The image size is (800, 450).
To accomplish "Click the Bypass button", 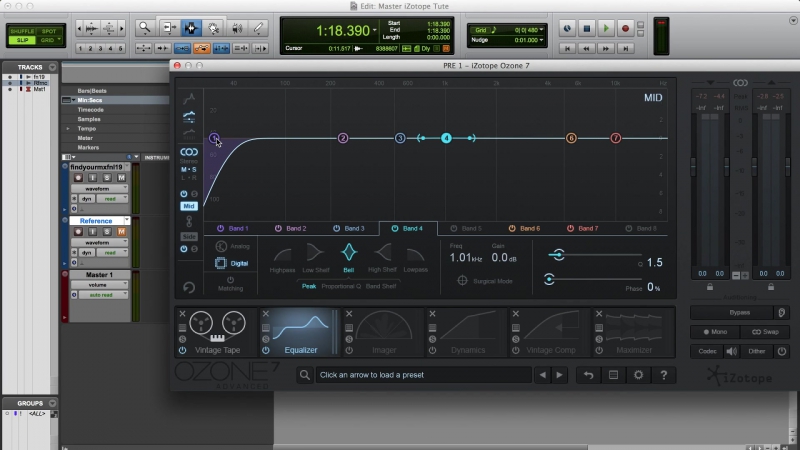I will click(x=740, y=312).
